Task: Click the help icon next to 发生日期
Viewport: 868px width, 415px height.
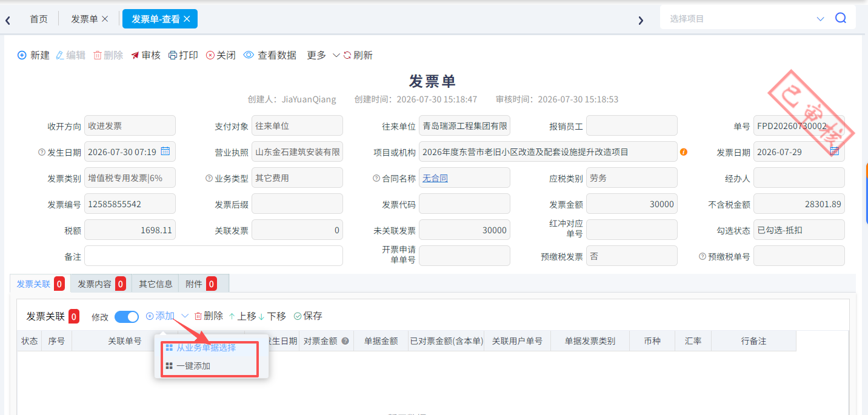Action: click(x=42, y=152)
